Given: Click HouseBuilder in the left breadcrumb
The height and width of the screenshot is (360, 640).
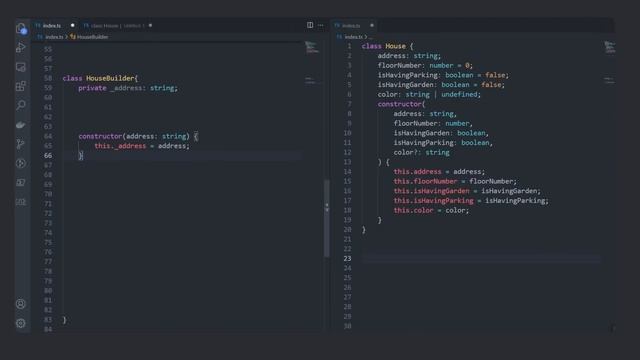Looking at the screenshot, I should click(93, 37).
